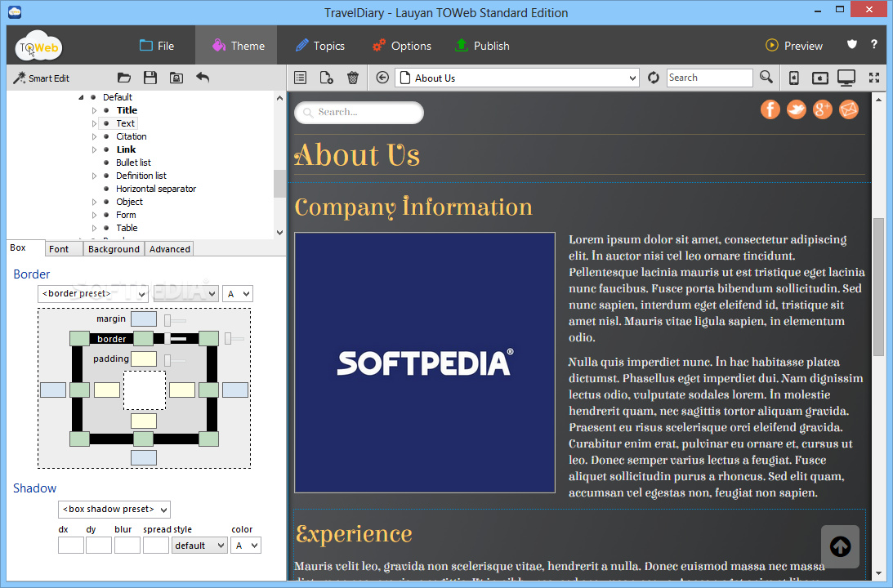The height and width of the screenshot is (588, 893).
Task: Open the About Us page dropdown
Action: (518, 78)
